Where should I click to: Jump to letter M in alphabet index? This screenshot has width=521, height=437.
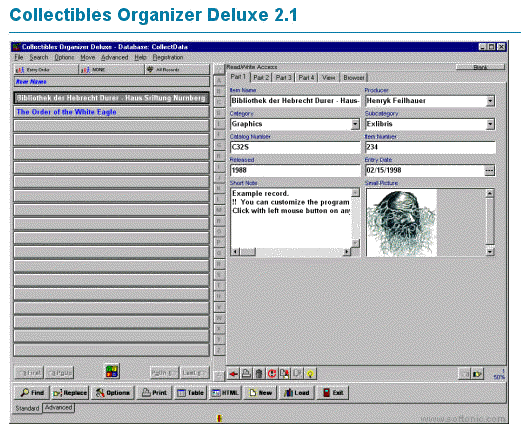click(219, 210)
